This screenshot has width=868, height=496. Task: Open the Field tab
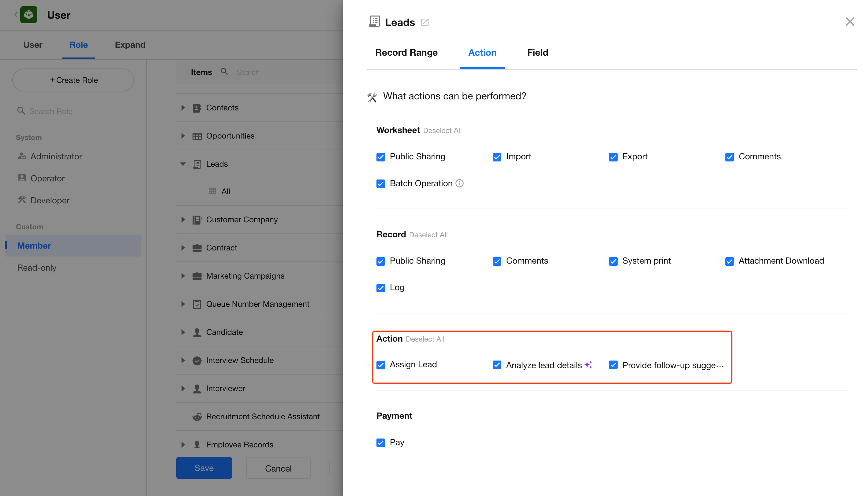pos(537,53)
